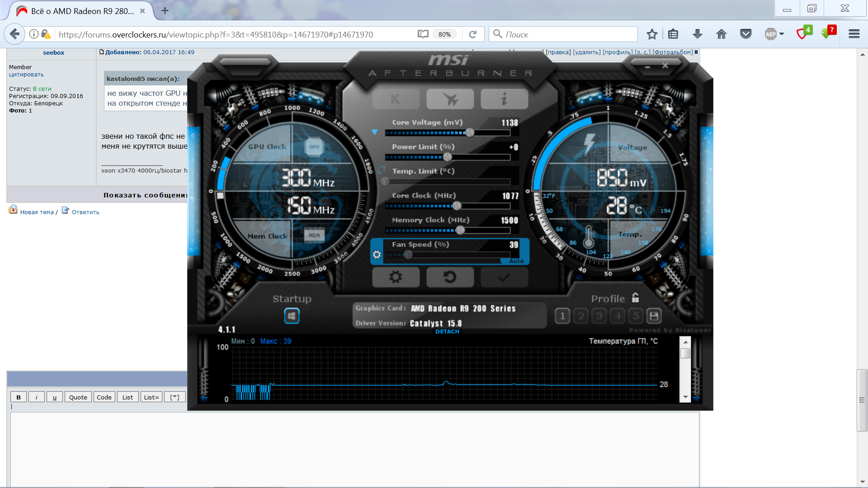The height and width of the screenshot is (488, 868).
Task: Select the overclockers forum tab
Action: (x=81, y=11)
